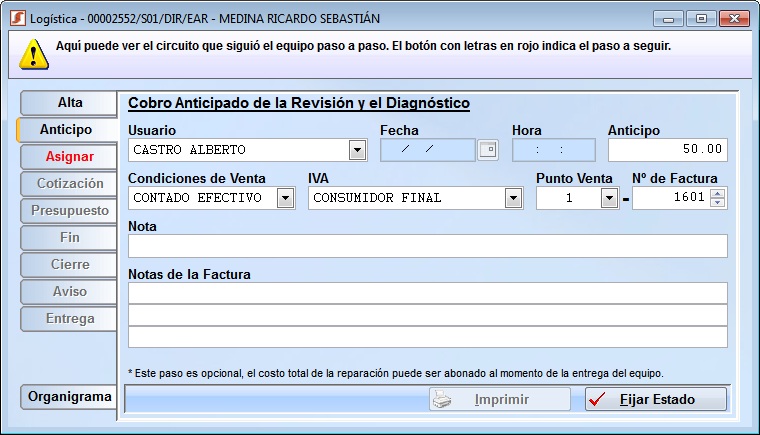Viewport: 760px width, 435px height.
Task: Go to the Asignar step
Action: [69, 157]
